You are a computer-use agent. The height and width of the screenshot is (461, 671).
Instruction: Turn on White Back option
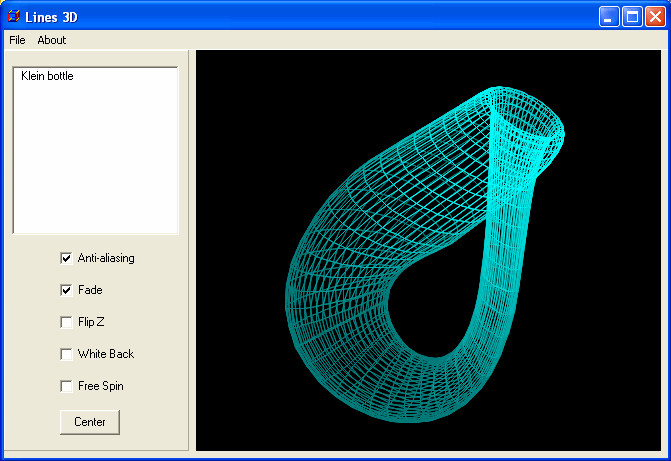pyautogui.click(x=66, y=354)
